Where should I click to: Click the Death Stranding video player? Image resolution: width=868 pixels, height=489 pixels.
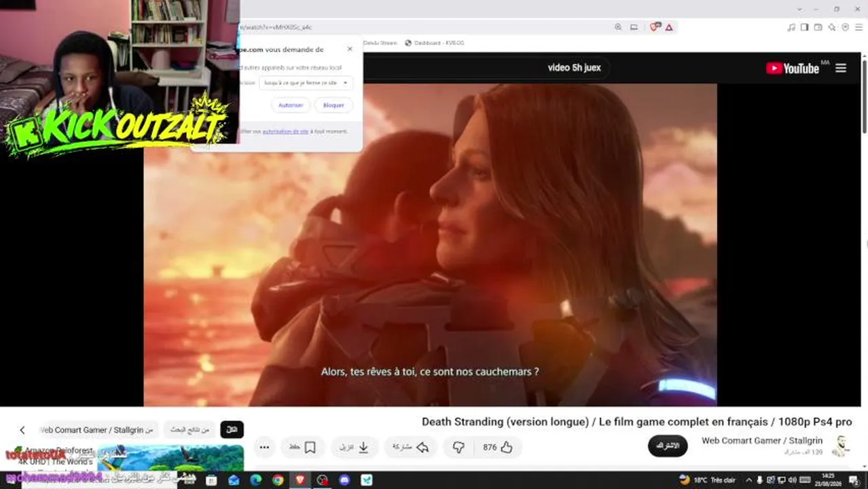[x=430, y=244]
